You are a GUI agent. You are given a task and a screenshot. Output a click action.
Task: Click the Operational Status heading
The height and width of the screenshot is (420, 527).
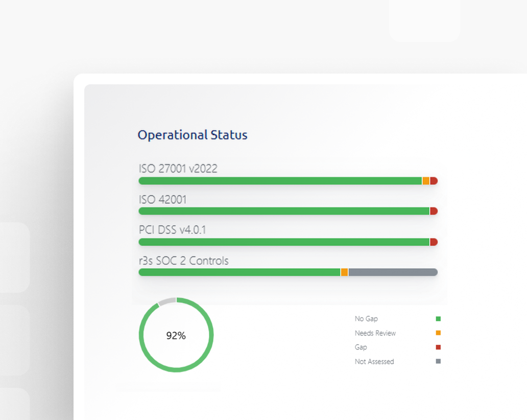(x=193, y=135)
